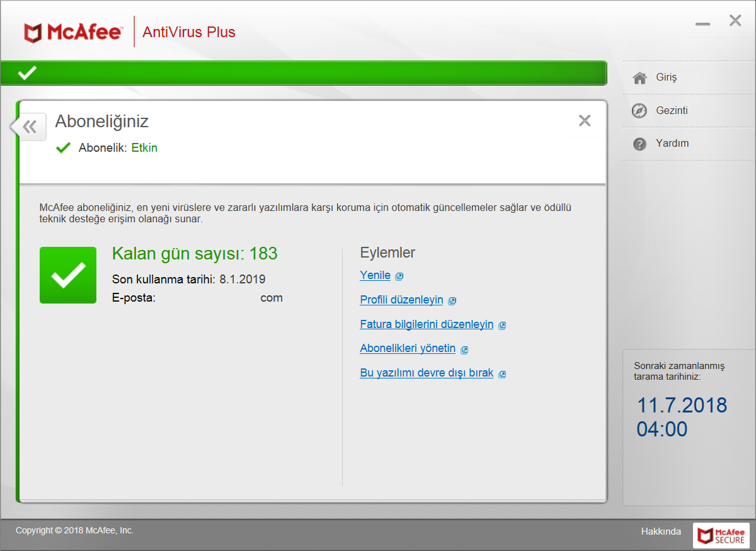This screenshot has width=756, height=551.
Task: Click the Aboneliğiniz heading
Action: pos(102,122)
